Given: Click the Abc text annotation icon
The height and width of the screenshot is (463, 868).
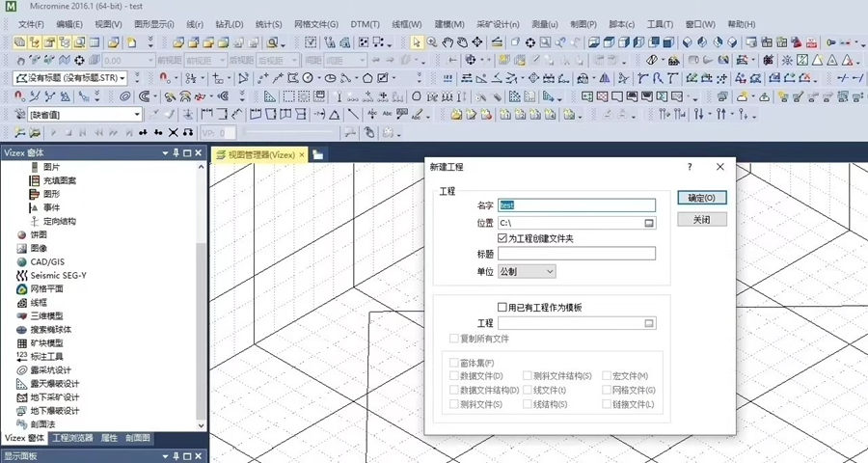Looking at the screenshot, I should click(387, 115).
